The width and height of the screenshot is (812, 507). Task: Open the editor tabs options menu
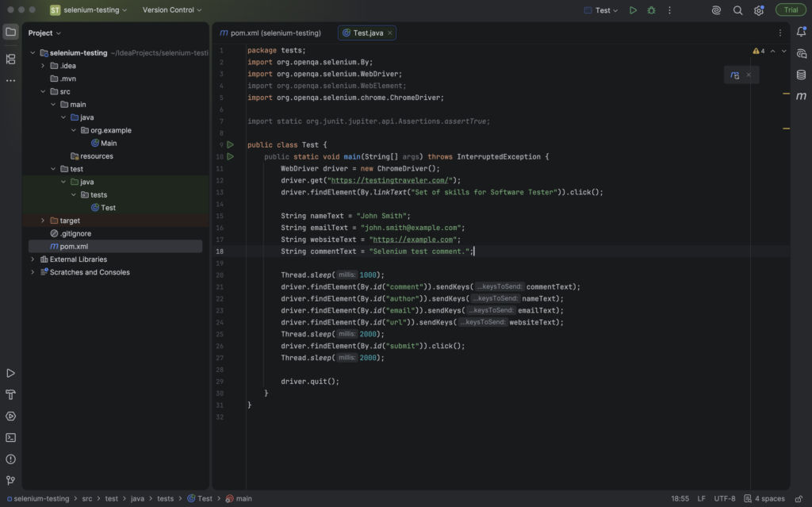pyautogui.click(x=780, y=33)
